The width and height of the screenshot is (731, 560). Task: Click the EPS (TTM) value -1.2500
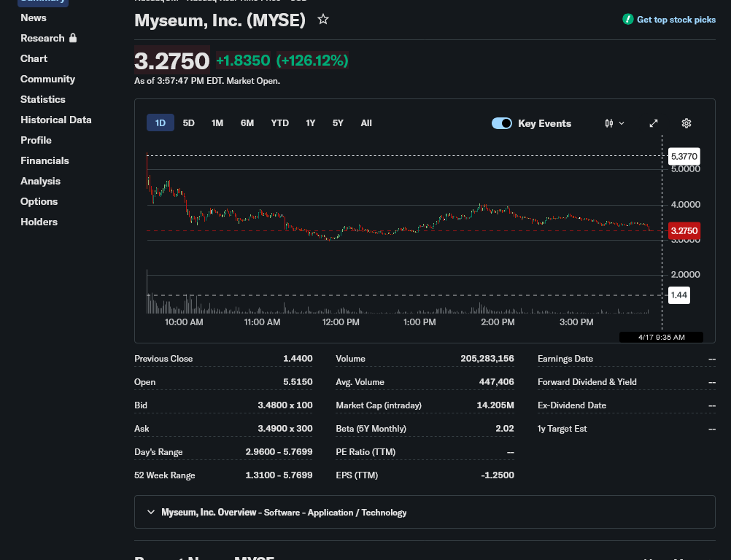pyautogui.click(x=498, y=475)
